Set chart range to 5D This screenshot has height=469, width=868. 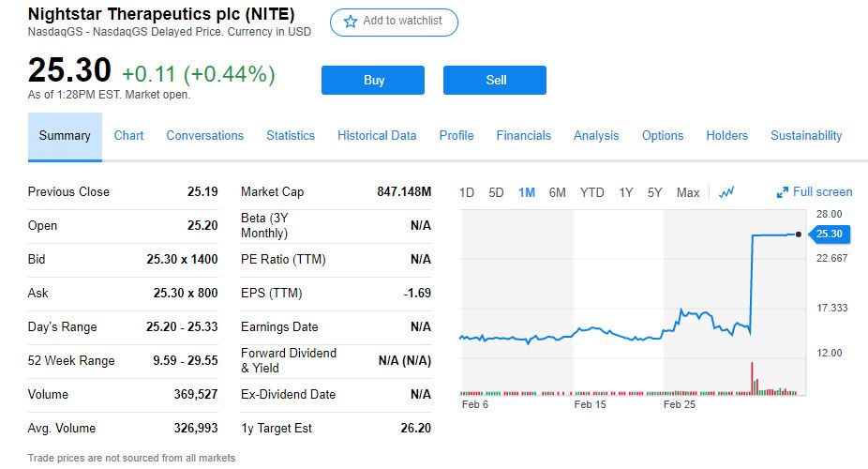(496, 192)
